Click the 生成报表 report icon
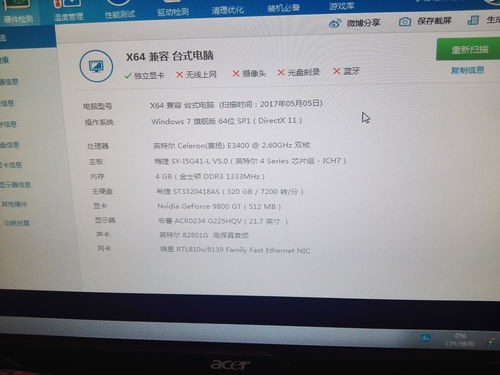The height and width of the screenshot is (375, 500). 473,20
